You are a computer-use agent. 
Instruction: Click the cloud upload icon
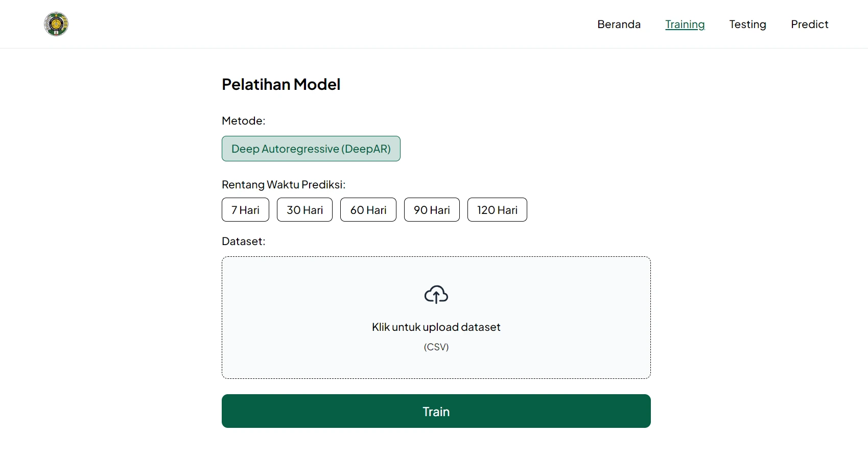(436, 295)
